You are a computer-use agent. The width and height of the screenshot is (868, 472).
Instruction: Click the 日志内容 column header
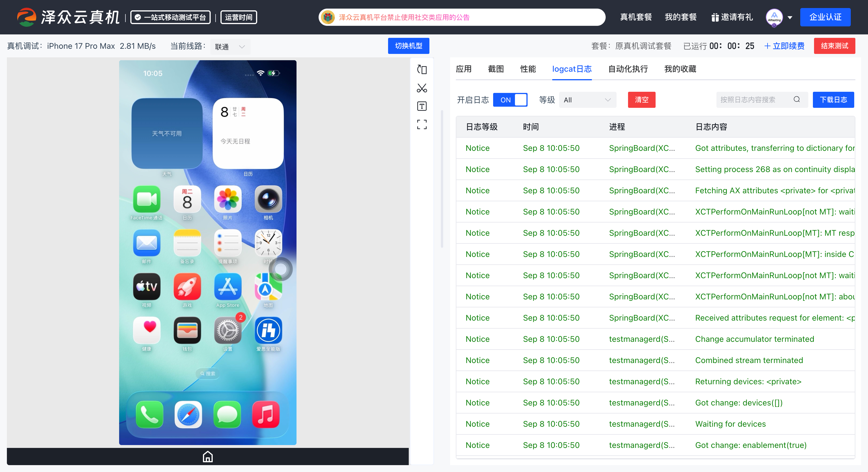(x=711, y=127)
